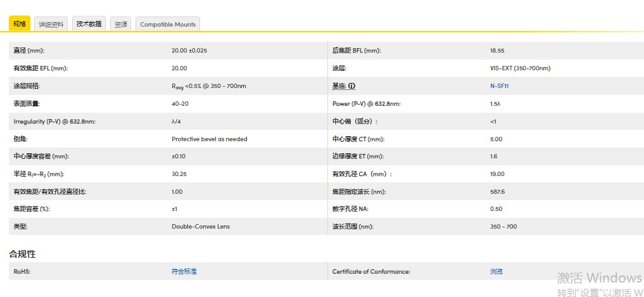The width and height of the screenshot is (644, 297).
Task: Select the λ/4 irregularity value
Action: click(x=176, y=121)
